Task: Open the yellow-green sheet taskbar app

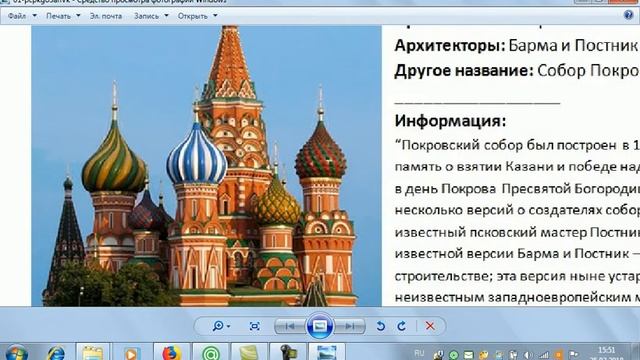Action: [x=249, y=353]
